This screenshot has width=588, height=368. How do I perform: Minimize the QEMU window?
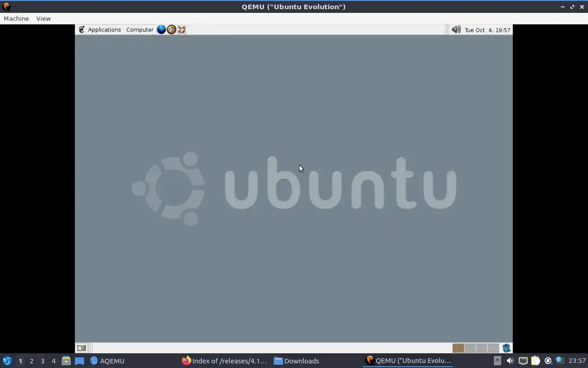[563, 6]
